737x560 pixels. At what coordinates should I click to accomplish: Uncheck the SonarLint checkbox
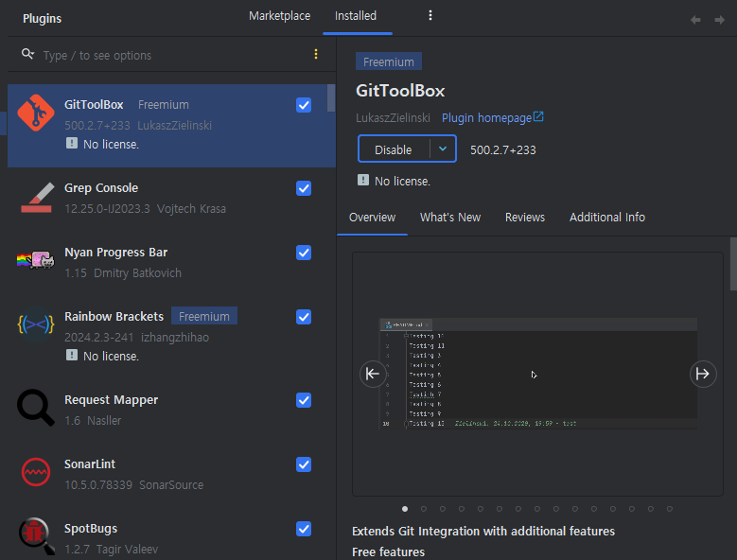[304, 464]
